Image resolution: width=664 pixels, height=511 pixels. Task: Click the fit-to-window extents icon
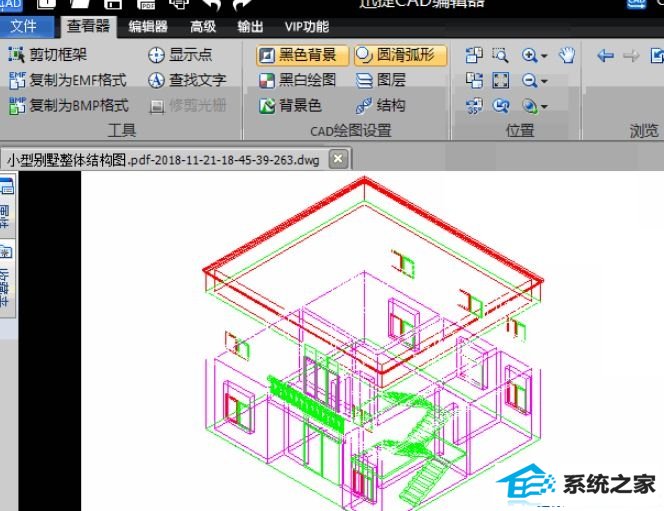501,81
